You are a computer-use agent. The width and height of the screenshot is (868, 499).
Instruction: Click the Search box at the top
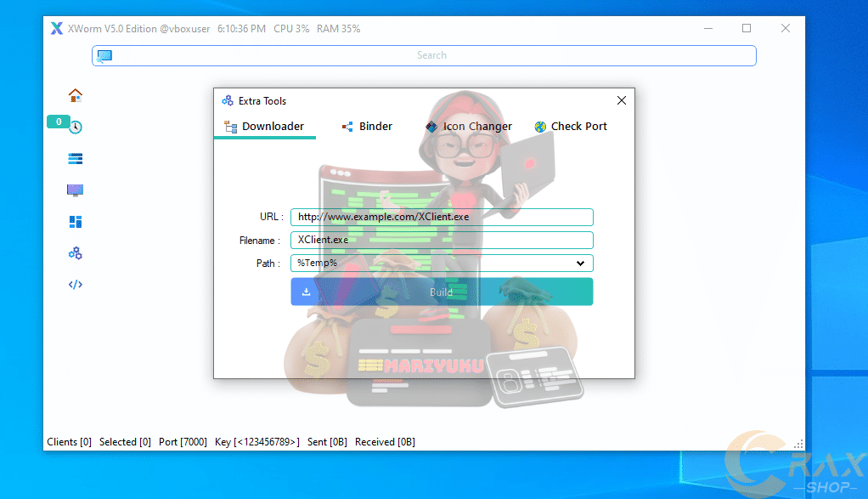tap(431, 56)
